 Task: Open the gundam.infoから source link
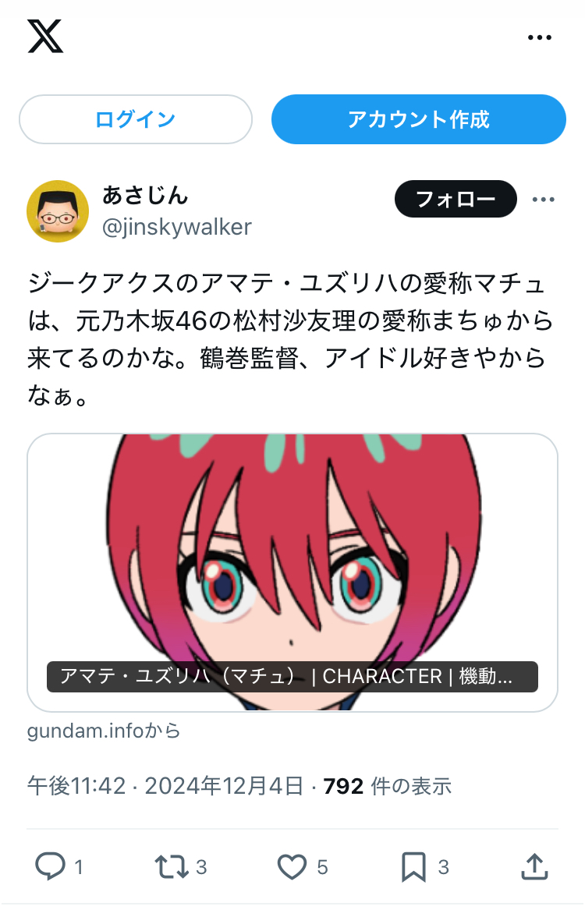(104, 731)
